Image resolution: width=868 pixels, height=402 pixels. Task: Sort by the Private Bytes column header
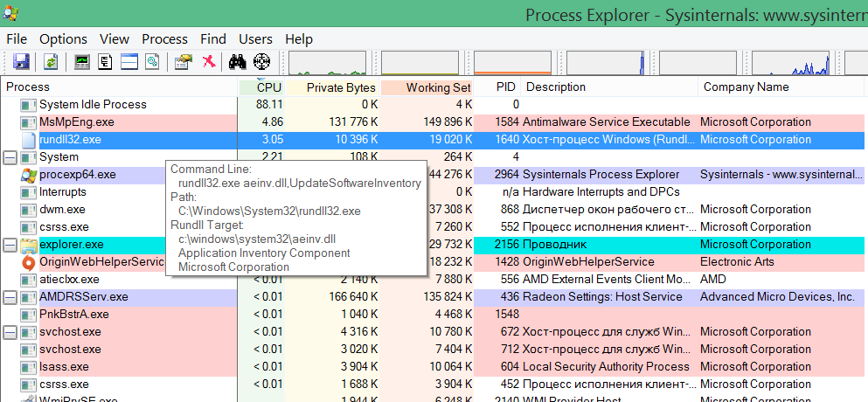pyautogui.click(x=342, y=87)
